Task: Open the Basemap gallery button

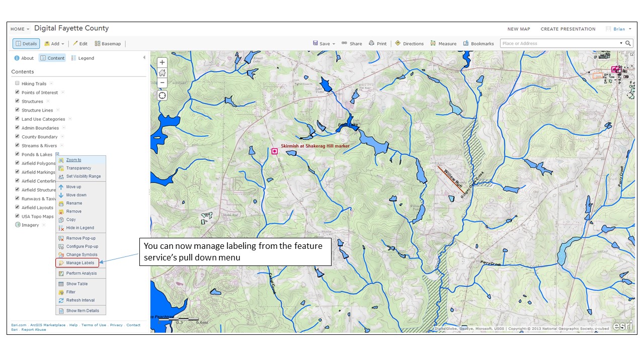Action: pyautogui.click(x=108, y=44)
